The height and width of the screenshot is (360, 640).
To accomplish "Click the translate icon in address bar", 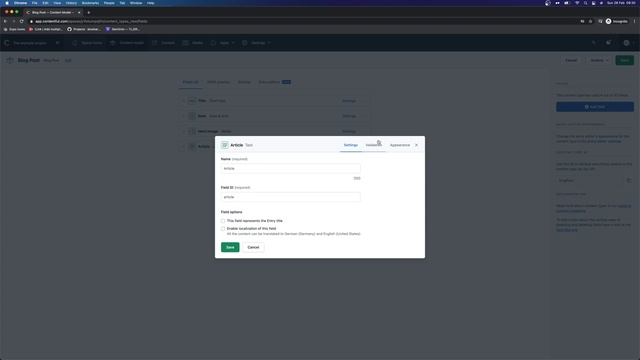I will pos(582,21).
